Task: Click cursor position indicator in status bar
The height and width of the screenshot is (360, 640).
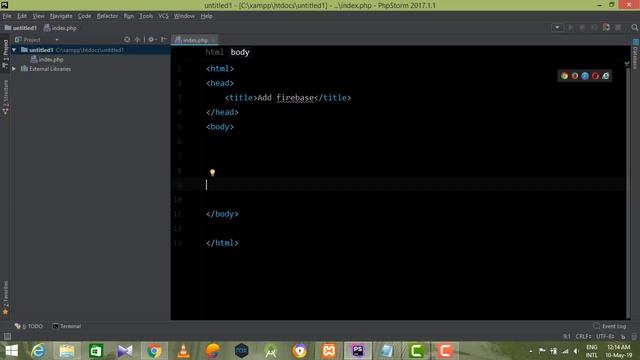Action: click(567, 336)
